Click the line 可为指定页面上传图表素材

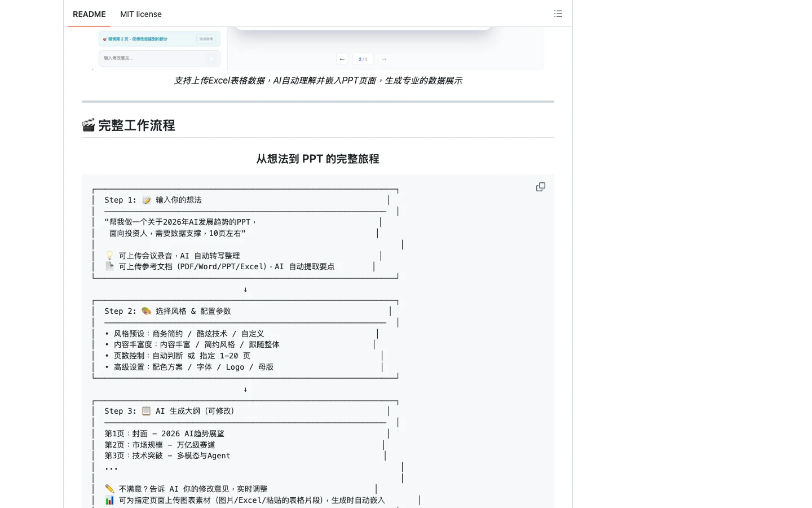[245, 500]
